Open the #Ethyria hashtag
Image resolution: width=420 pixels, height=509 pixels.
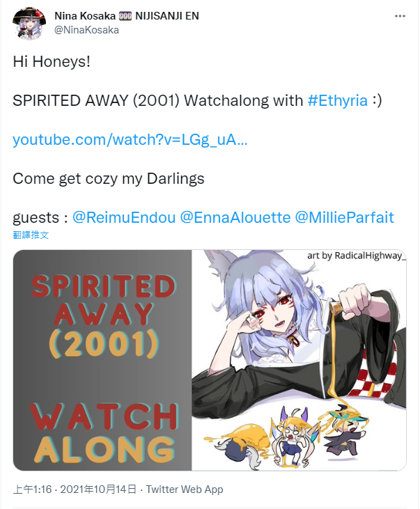(338, 101)
